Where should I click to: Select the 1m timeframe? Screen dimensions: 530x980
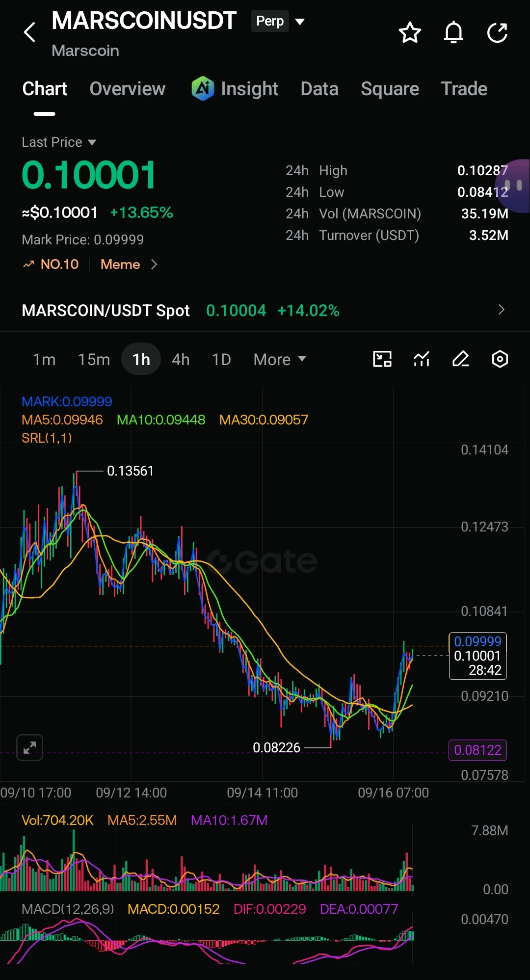(x=44, y=360)
